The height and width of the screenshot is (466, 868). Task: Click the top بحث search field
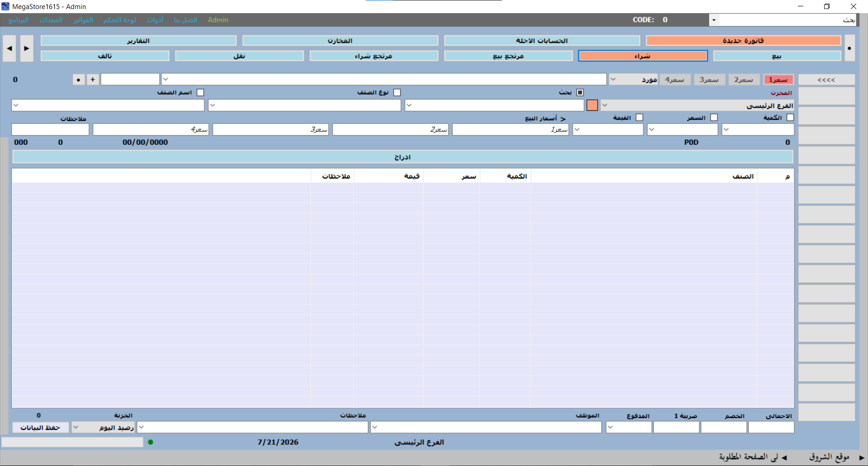788,20
